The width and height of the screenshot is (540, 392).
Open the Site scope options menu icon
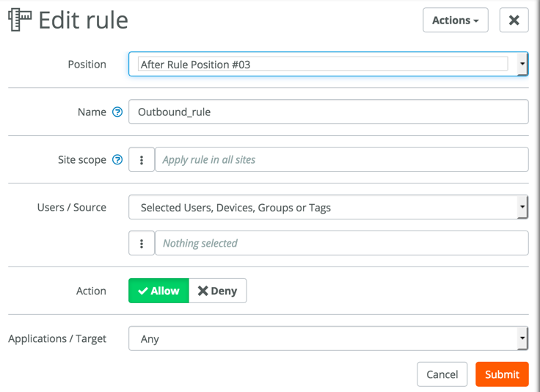click(x=142, y=160)
